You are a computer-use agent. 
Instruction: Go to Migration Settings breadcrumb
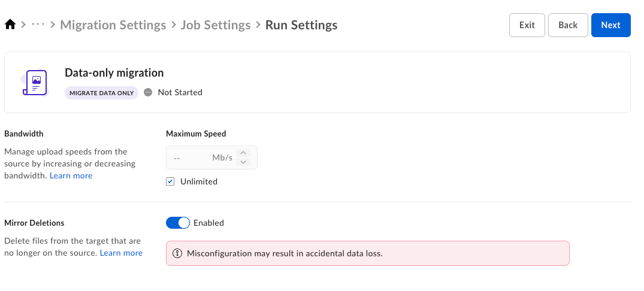click(x=113, y=25)
